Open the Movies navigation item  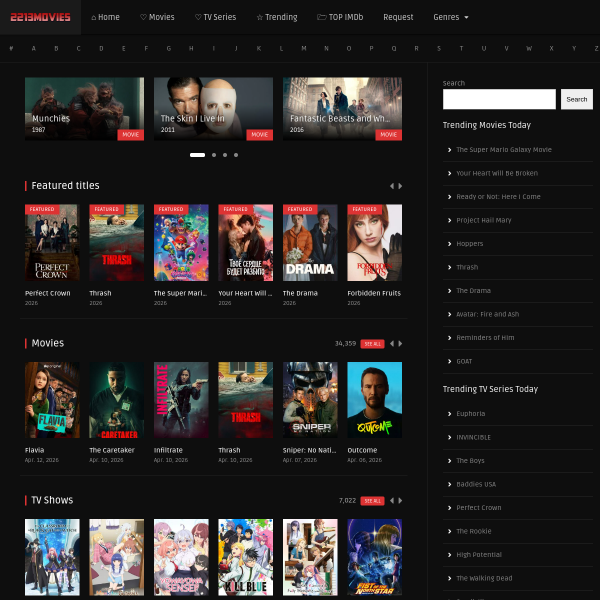point(157,17)
